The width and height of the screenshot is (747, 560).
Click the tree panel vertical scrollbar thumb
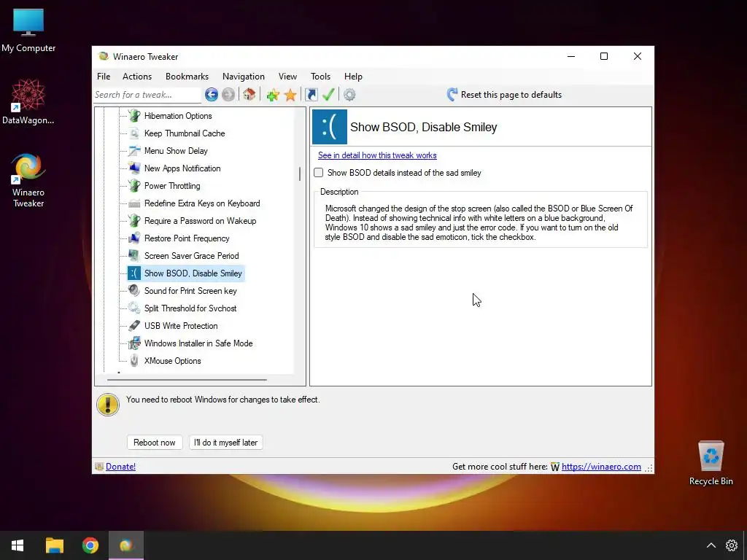[x=300, y=174]
